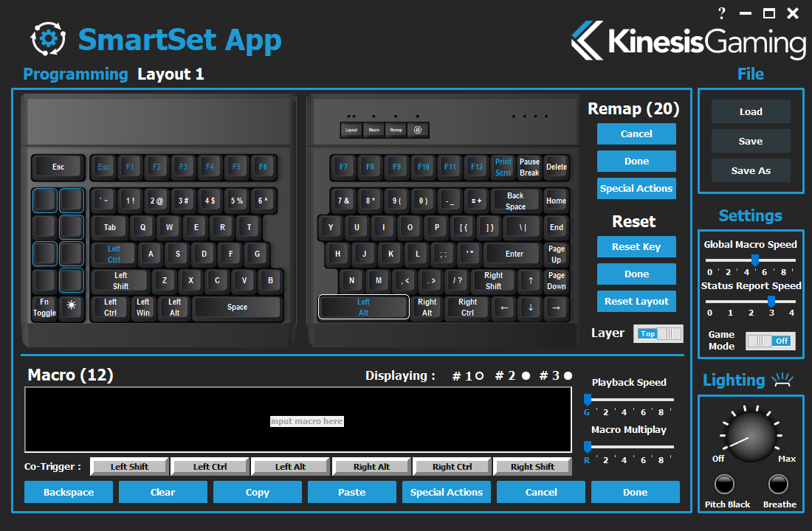Click the SmartSet App gear logo
This screenshot has height=531, width=812.
(48, 39)
